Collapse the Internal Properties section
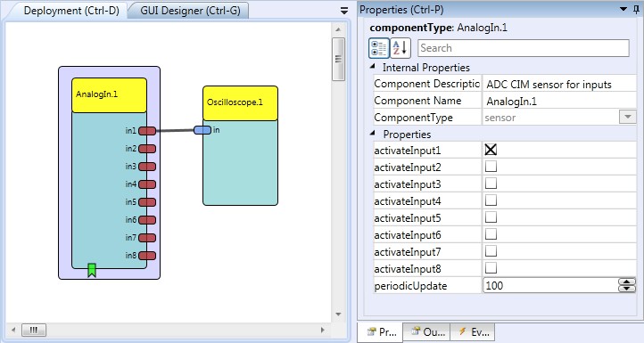644x343 pixels. [373, 67]
